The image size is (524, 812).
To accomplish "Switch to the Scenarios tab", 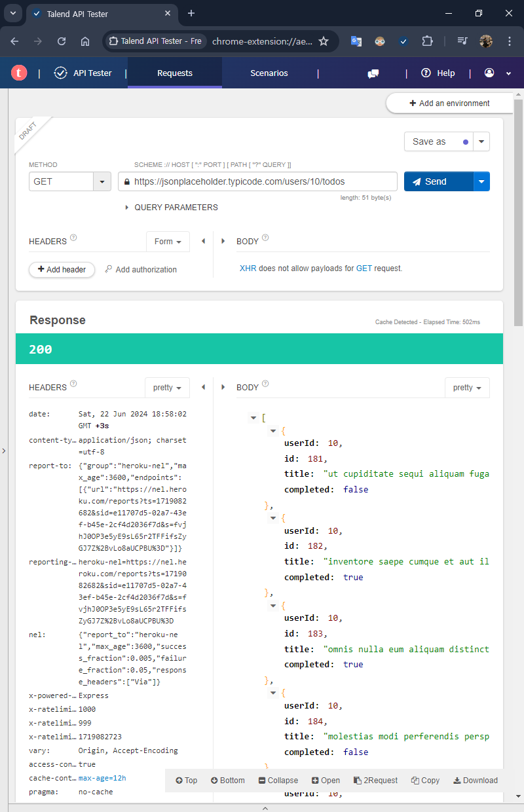I will 269,73.
